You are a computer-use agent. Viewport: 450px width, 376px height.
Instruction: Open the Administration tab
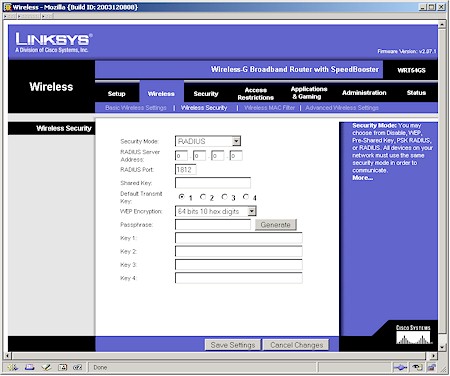coord(364,93)
